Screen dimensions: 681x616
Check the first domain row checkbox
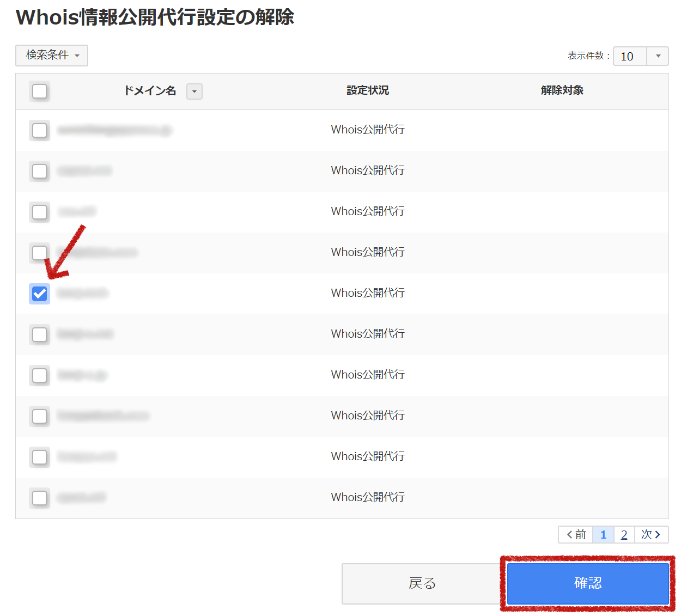(40, 131)
